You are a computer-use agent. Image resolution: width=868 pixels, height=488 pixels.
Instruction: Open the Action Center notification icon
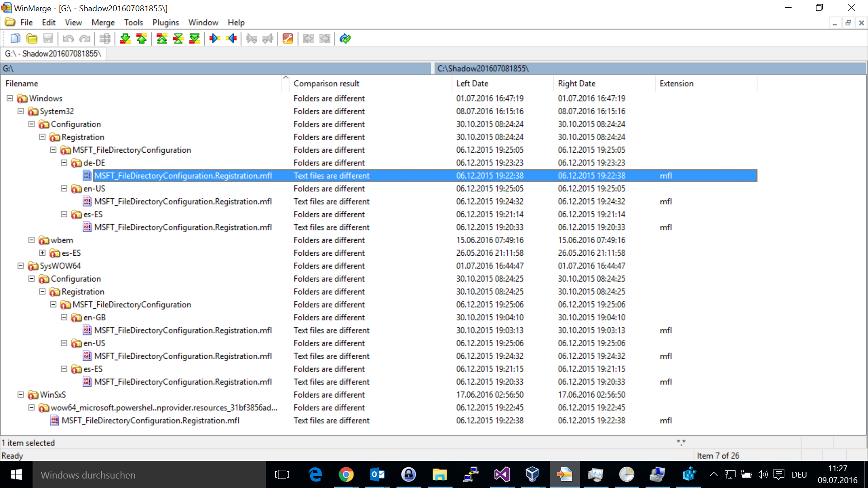(x=779, y=474)
